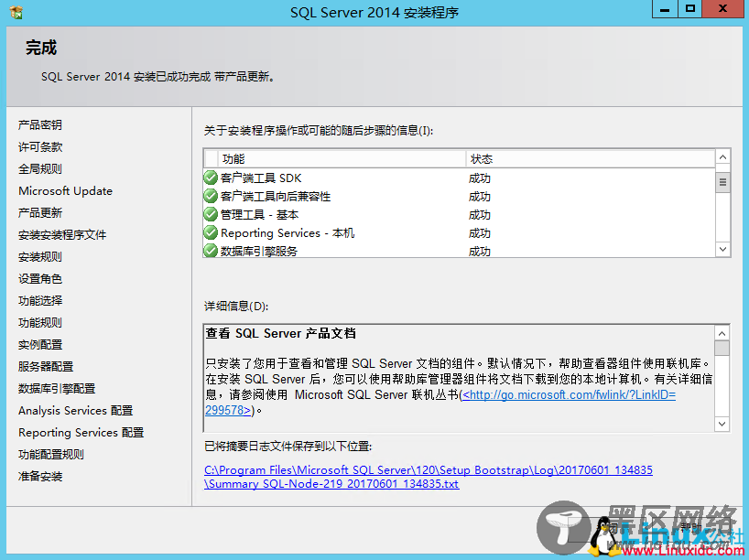Click the success icon next to 客户端工具向后兼容性
The height and width of the screenshot is (560, 749).
point(211,196)
